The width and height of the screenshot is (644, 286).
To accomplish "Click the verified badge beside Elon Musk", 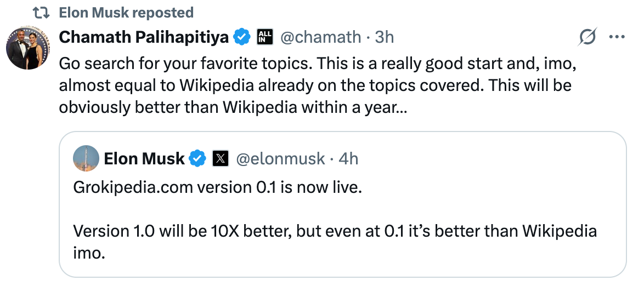I will click(x=197, y=159).
